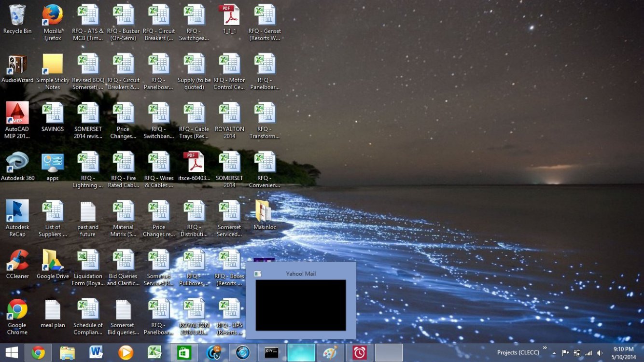Viewport: 644px width, 362px height.
Task: Select Revised BOQ Somerset file
Action: click(88, 71)
